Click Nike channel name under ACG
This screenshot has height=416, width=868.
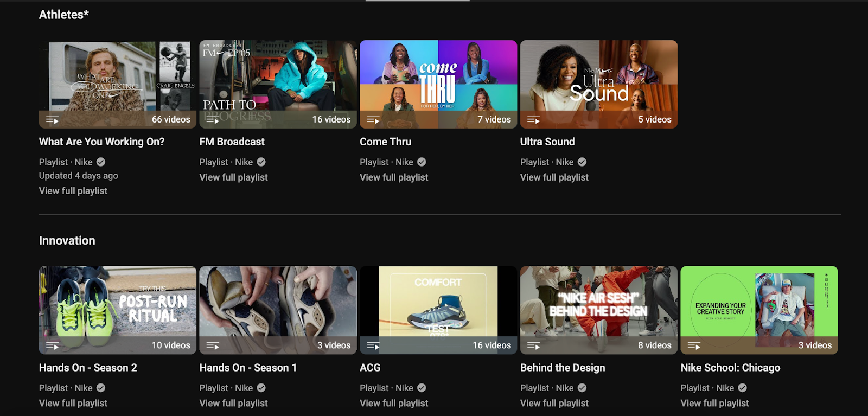[404, 388]
